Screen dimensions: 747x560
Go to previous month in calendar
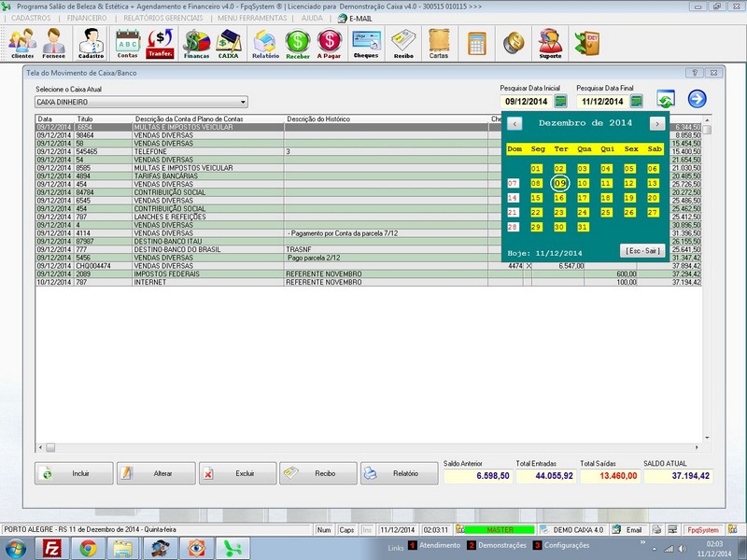(x=514, y=123)
